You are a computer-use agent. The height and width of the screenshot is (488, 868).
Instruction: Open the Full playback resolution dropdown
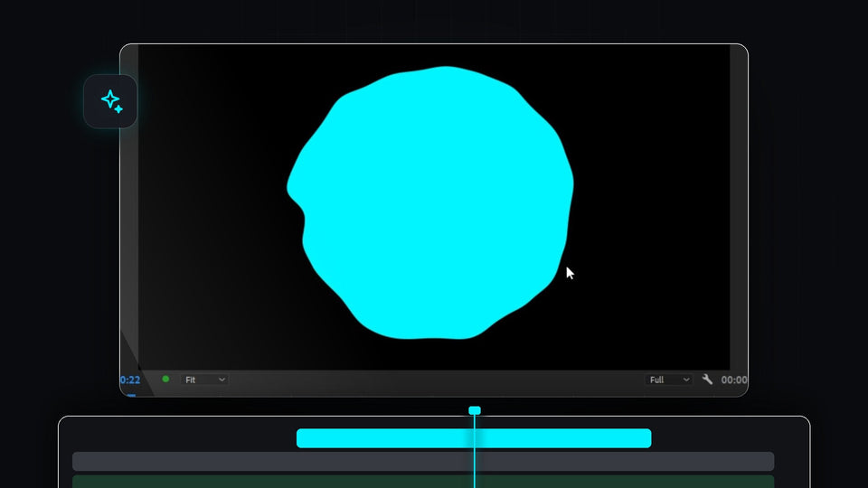point(669,380)
